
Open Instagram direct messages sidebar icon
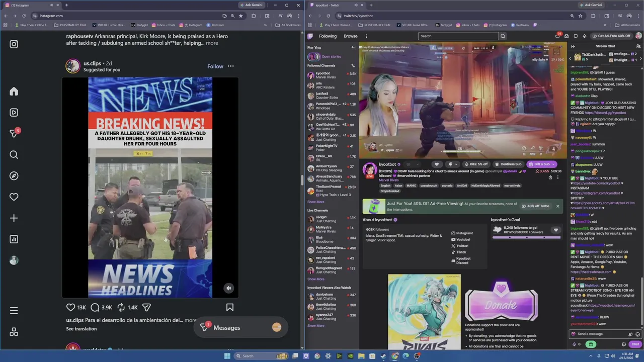click(14, 133)
